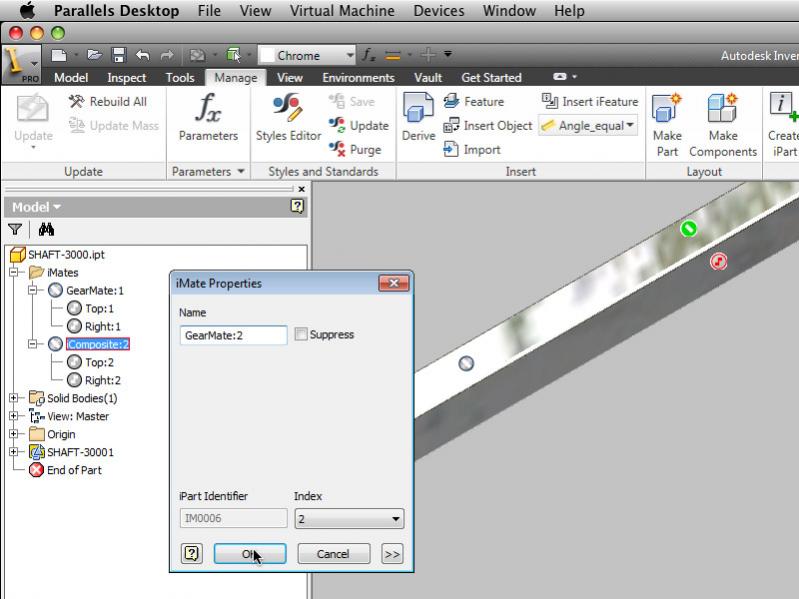Open the Apple menu
Image resolution: width=799 pixels, height=599 pixels.
pos(27,10)
